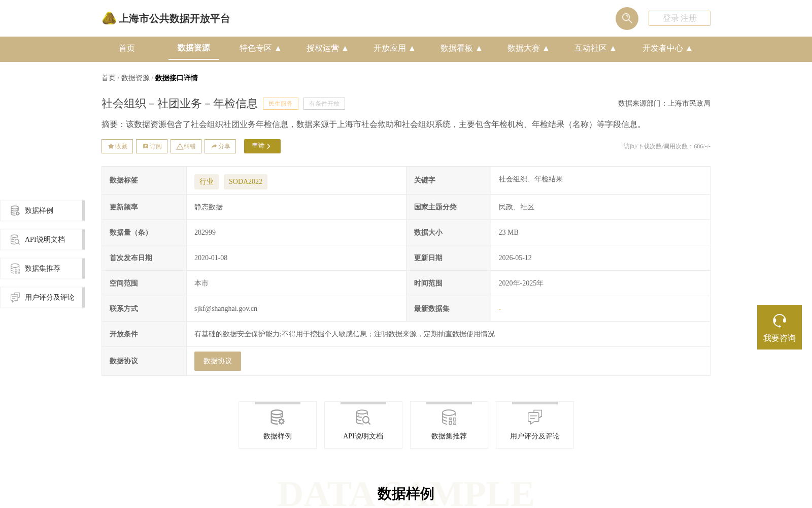Click headset icon in 我要咨询
Image resolution: width=812 pixels, height=508 pixels.
tap(780, 321)
